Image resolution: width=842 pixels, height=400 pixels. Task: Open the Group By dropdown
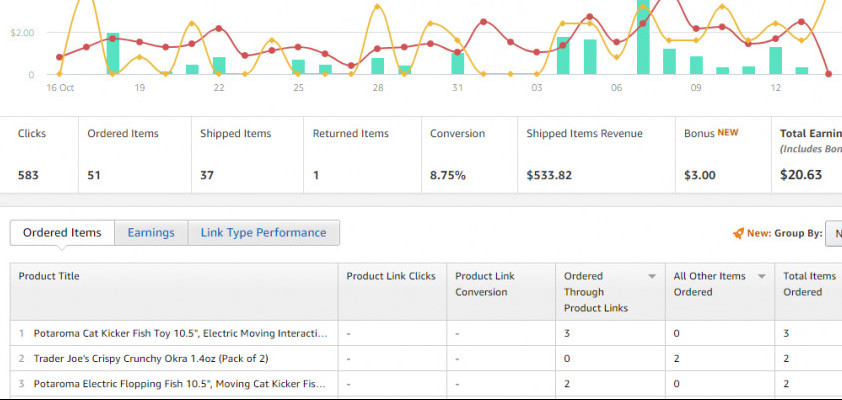[832, 233]
